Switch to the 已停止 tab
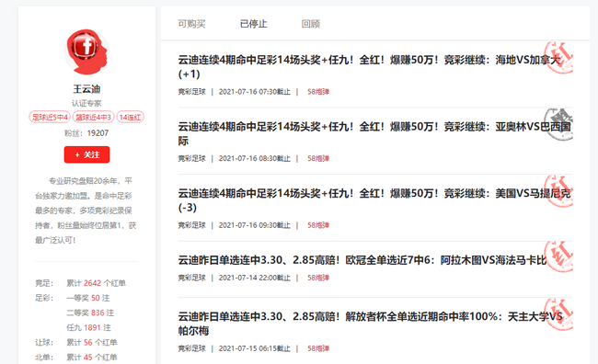This screenshot has width=598, height=364. click(x=253, y=24)
